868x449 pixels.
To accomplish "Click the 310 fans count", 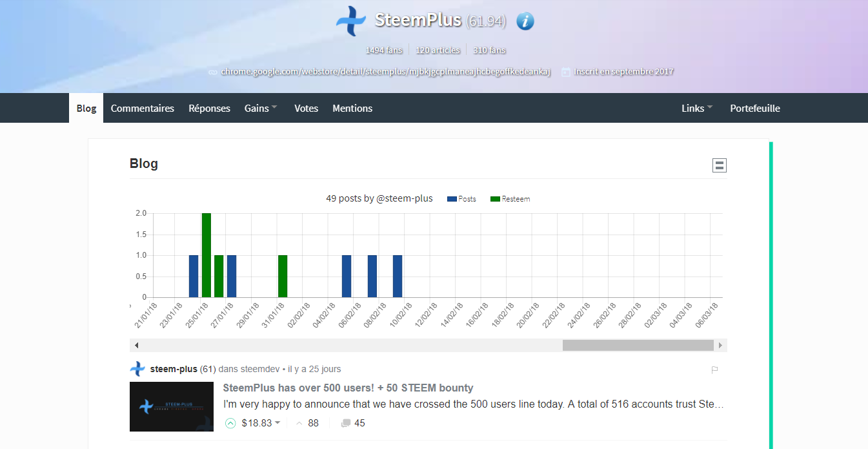I will point(489,50).
